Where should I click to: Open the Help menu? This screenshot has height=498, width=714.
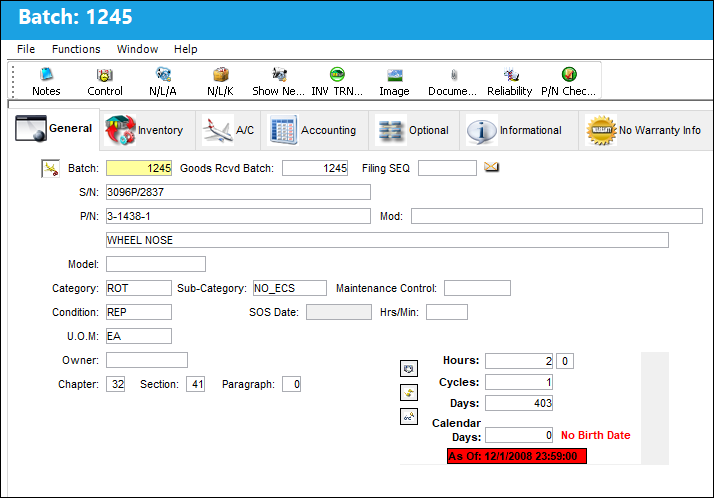pos(186,49)
